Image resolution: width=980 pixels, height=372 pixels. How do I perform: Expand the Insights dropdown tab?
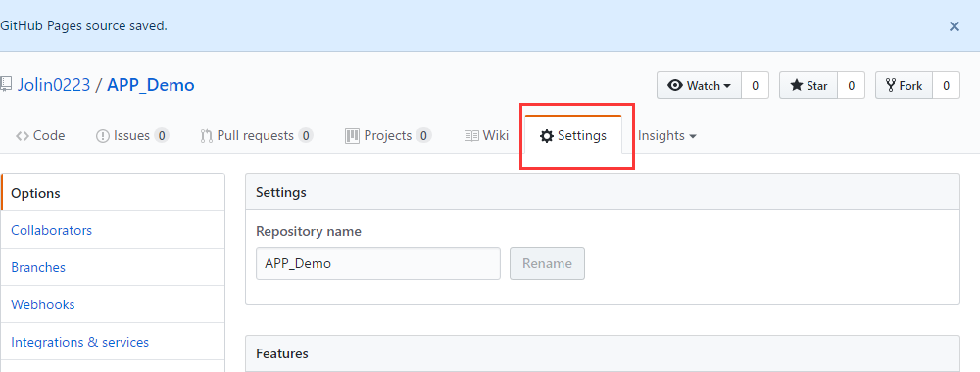pyautogui.click(x=666, y=135)
